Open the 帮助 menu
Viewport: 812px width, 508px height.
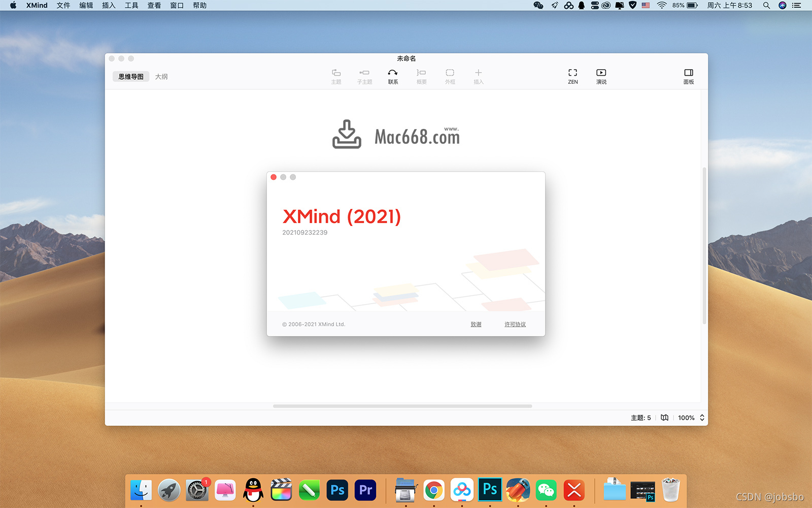tap(200, 5)
